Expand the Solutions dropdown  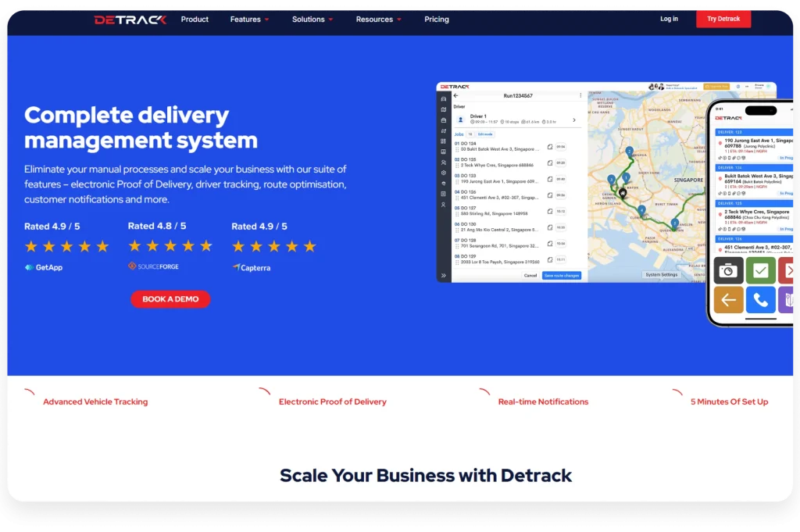(x=312, y=20)
